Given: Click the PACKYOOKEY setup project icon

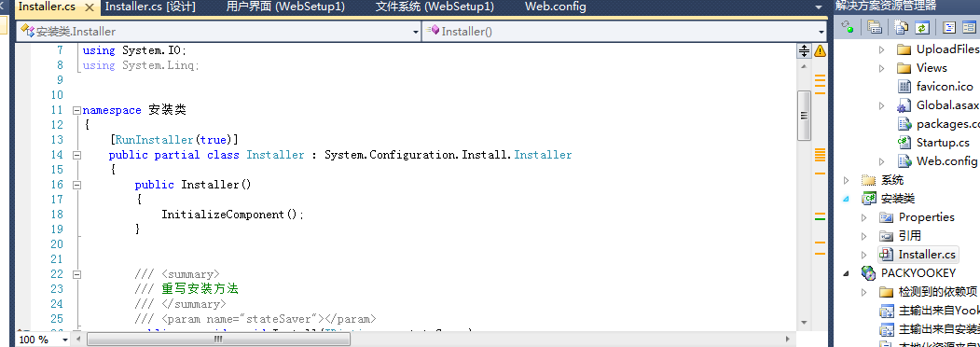Looking at the screenshot, I should click(x=869, y=273).
